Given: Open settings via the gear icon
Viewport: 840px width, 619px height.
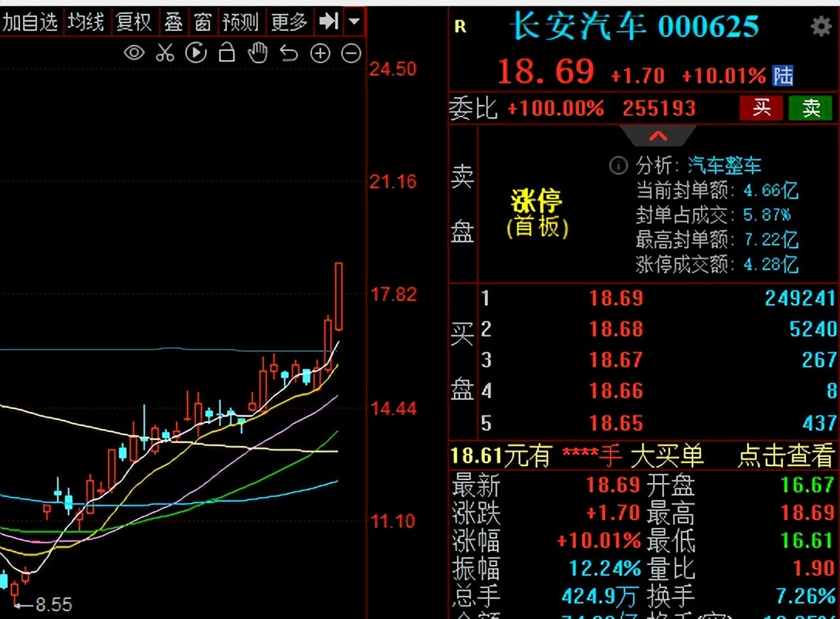Looking at the screenshot, I should pyautogui.click(x=821, y=25).
